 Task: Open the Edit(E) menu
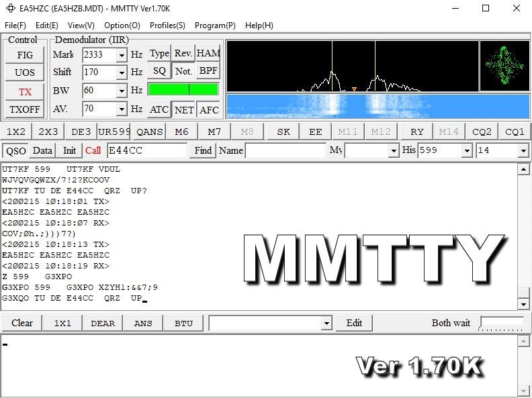point(47,26)
